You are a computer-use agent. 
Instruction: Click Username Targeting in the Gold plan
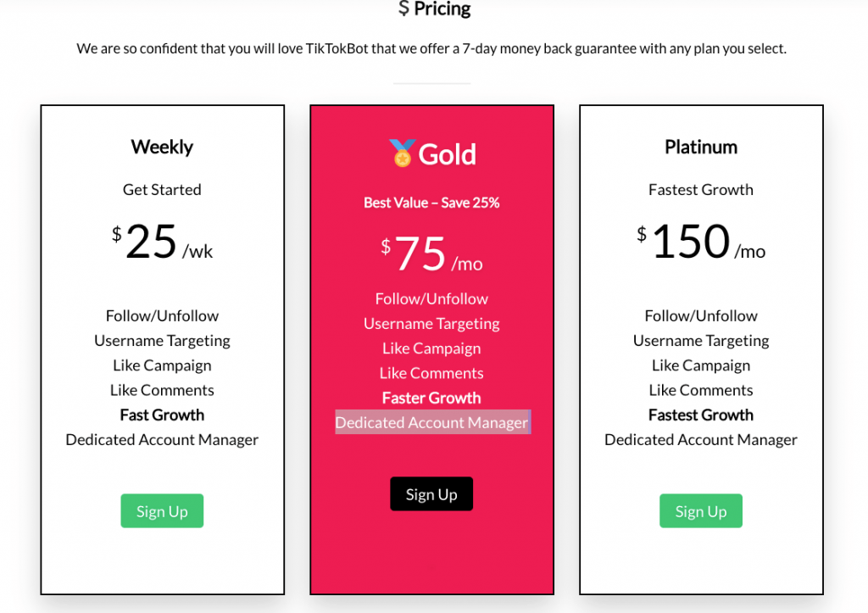pos(431,323)
